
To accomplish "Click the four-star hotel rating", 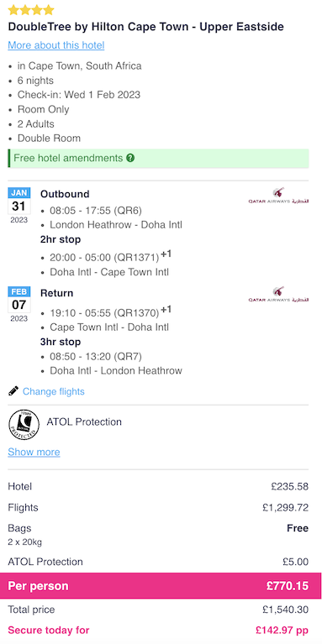I will click(x=31, y=10).
